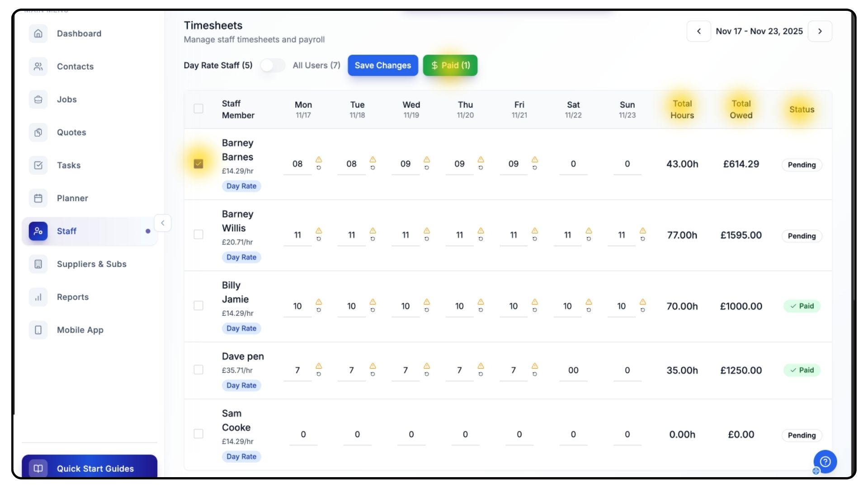Open the help question mark icon
This screenshot has width=868, height=488.
(825, 461)
